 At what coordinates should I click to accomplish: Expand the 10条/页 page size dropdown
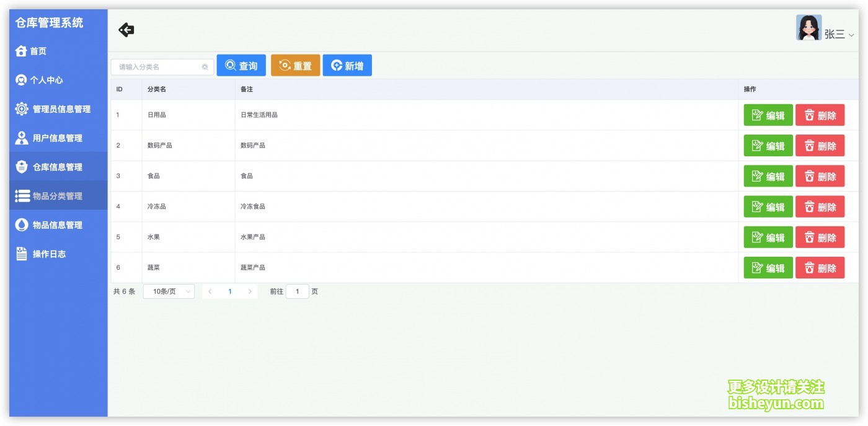click(x=169, y=291)
